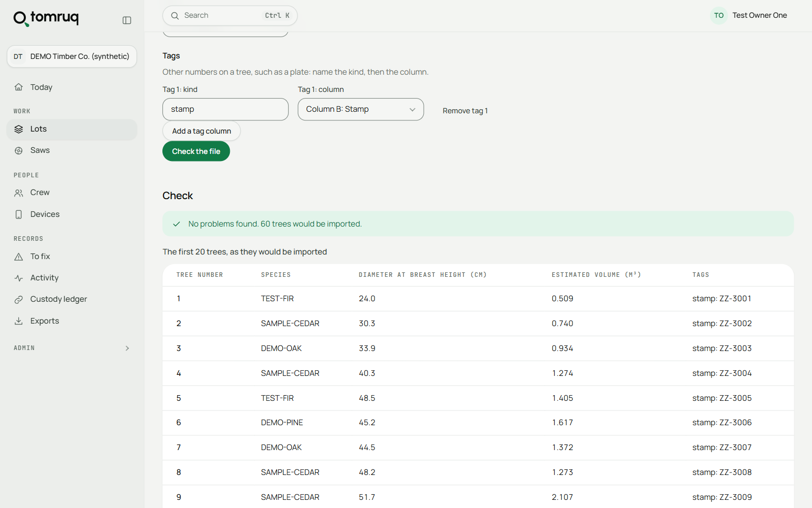
Task: Click the Estimated Volume column header
Action: point(596,275)
